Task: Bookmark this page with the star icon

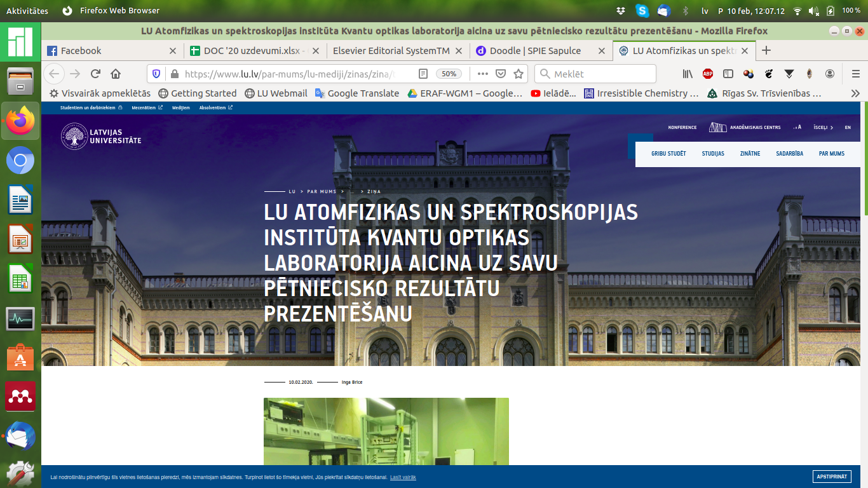Action: click(519, 74)
